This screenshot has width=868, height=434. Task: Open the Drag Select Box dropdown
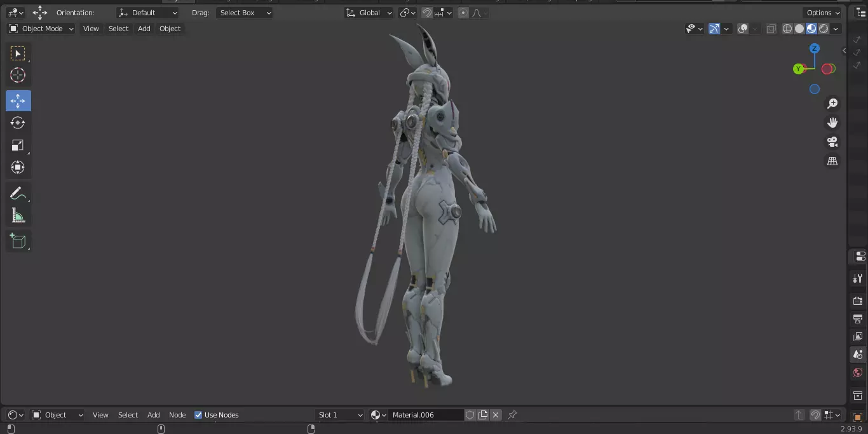(245, 13)
